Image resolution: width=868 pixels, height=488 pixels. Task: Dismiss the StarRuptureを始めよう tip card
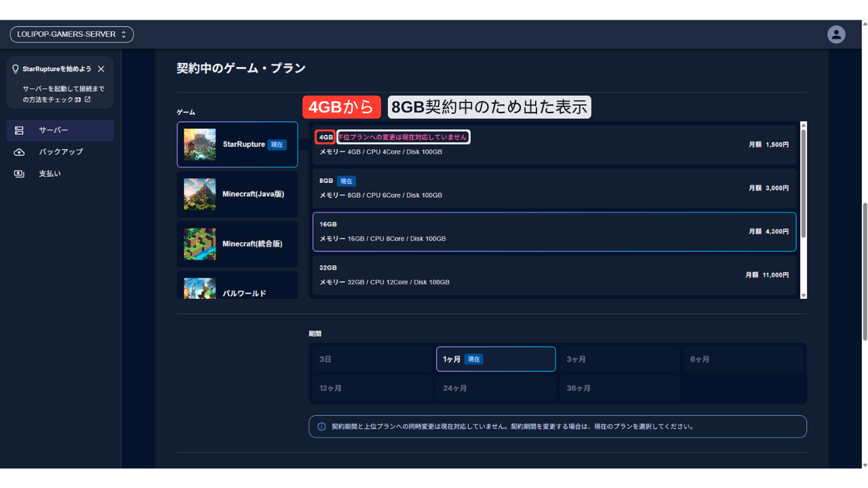pos(101,69)
